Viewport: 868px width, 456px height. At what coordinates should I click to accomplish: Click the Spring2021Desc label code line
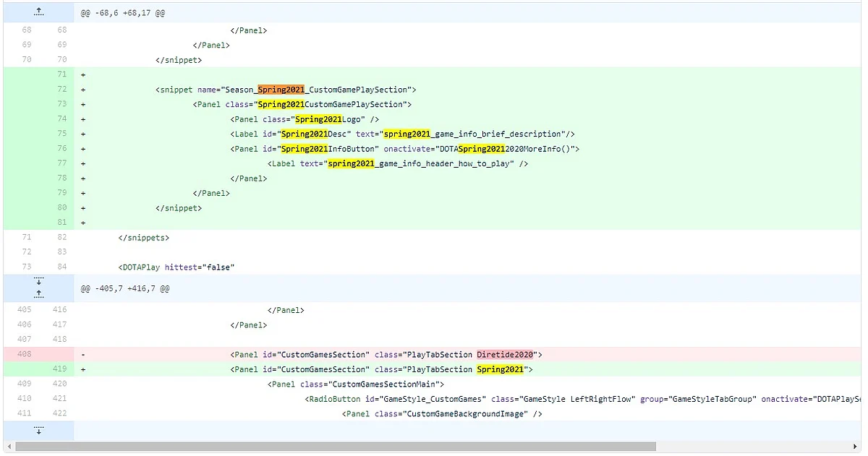tap(403, 134)
